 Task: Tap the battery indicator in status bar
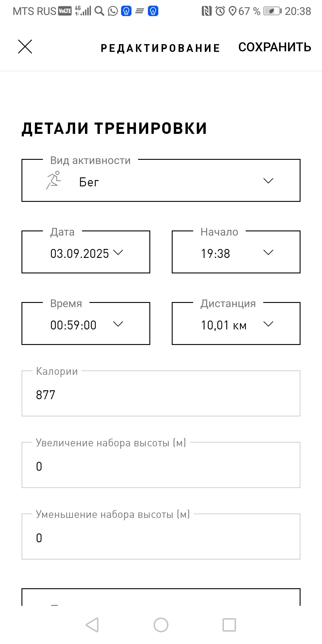(x=272, y=11)
